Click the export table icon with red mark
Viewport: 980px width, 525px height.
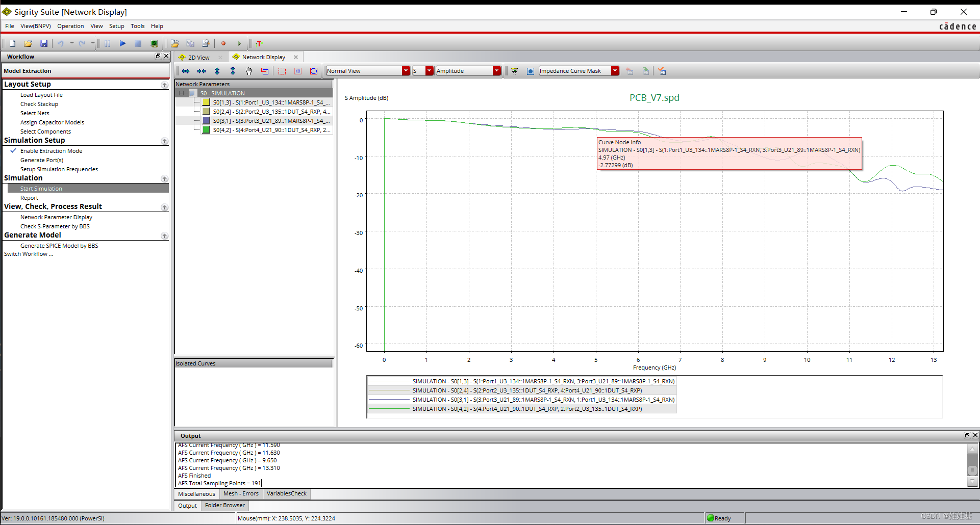(x=662, y=71)
